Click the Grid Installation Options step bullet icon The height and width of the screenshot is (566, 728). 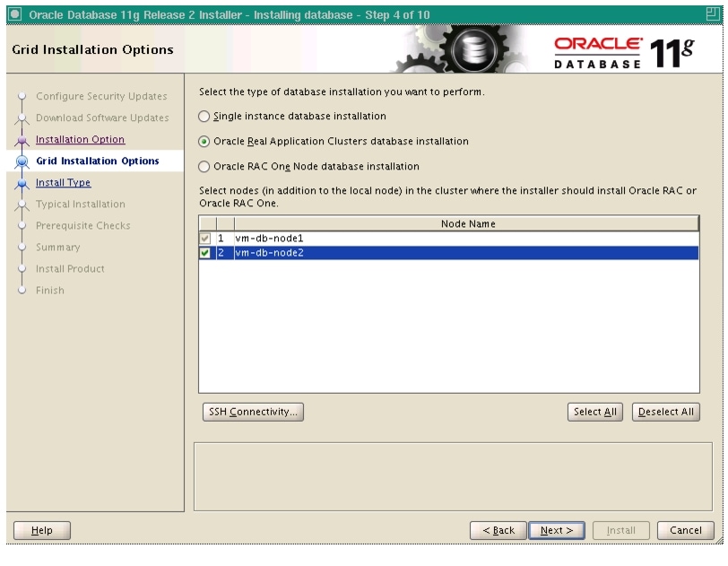(22, 161)
